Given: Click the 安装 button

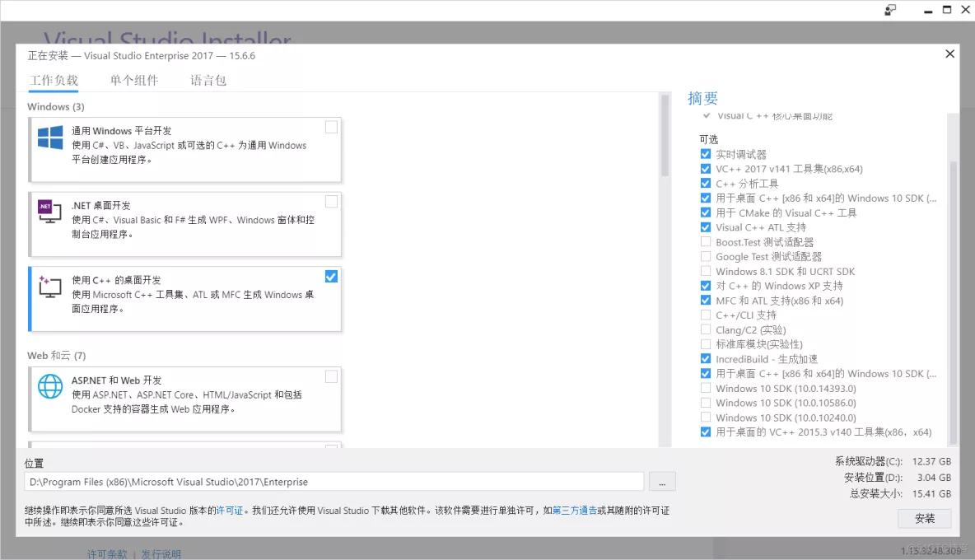Looking at the screenshot, I should pos(925,518).
